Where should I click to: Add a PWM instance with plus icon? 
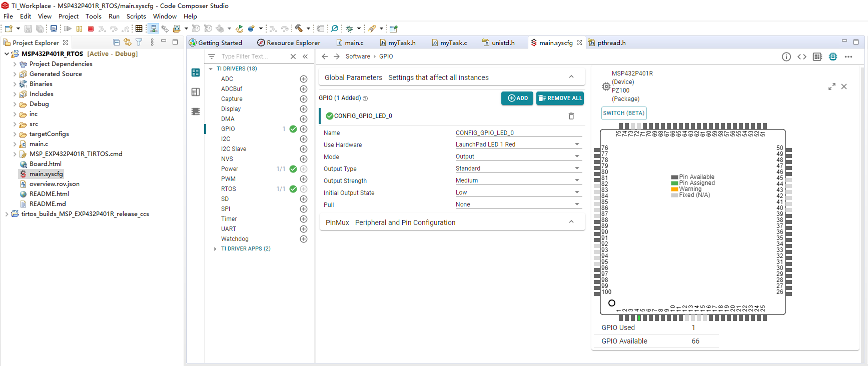(304, 179)
